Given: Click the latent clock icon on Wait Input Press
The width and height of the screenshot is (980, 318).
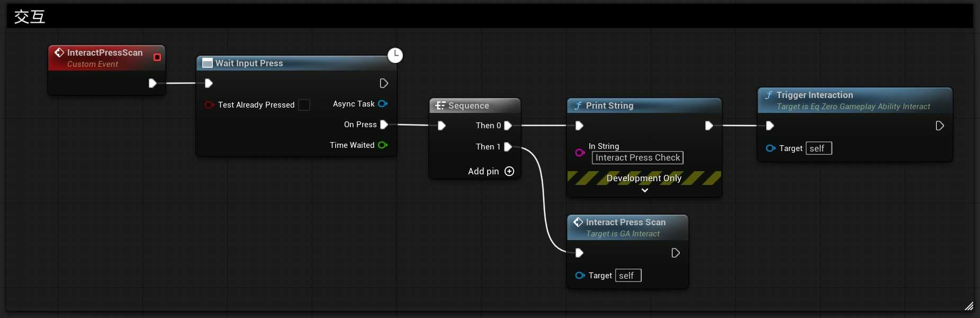Looking at the screenshot, I should [395, 55].
